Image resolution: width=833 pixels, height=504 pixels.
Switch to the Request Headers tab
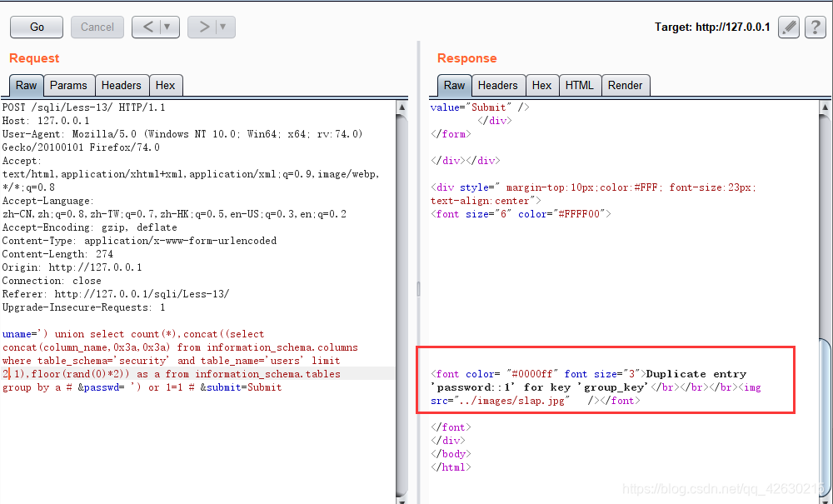121,86
